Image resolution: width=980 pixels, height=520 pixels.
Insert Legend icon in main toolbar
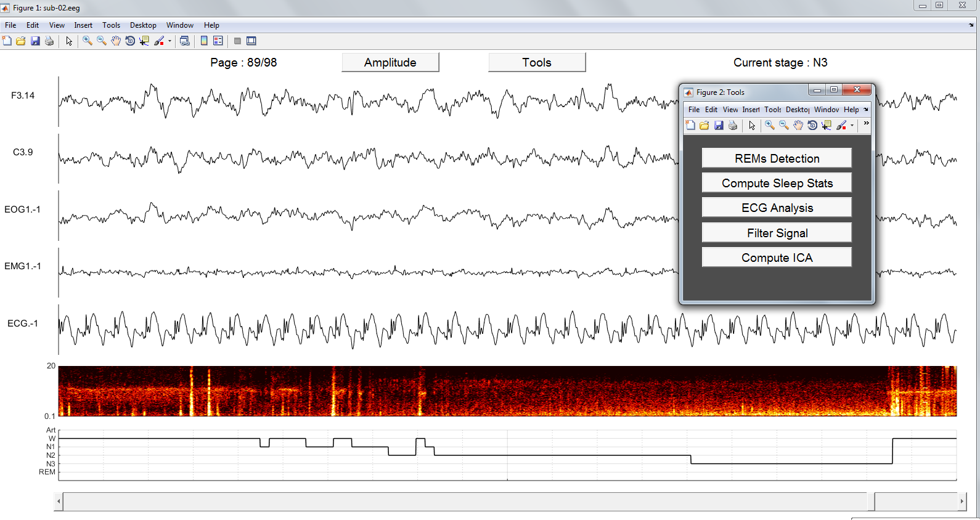coord(218,41)
